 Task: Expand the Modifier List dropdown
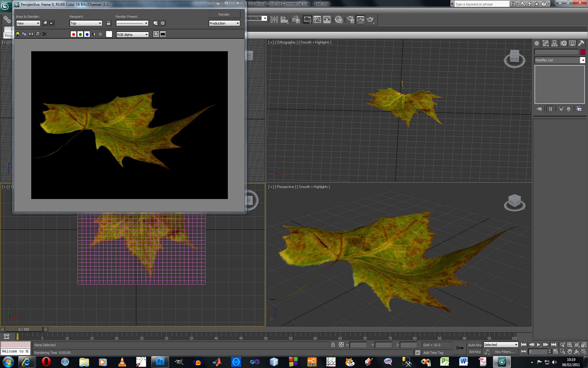583,60
